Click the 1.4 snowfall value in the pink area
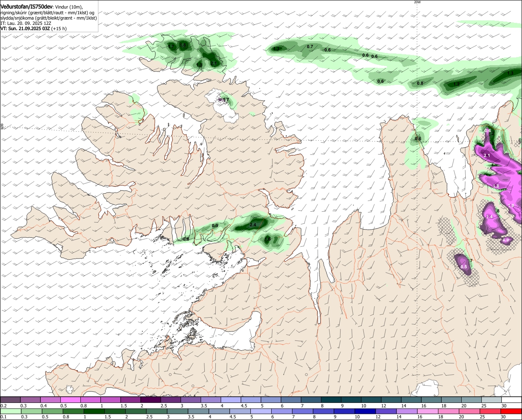The width and height of the screenshot is (522, 420). tap(490, 217)
